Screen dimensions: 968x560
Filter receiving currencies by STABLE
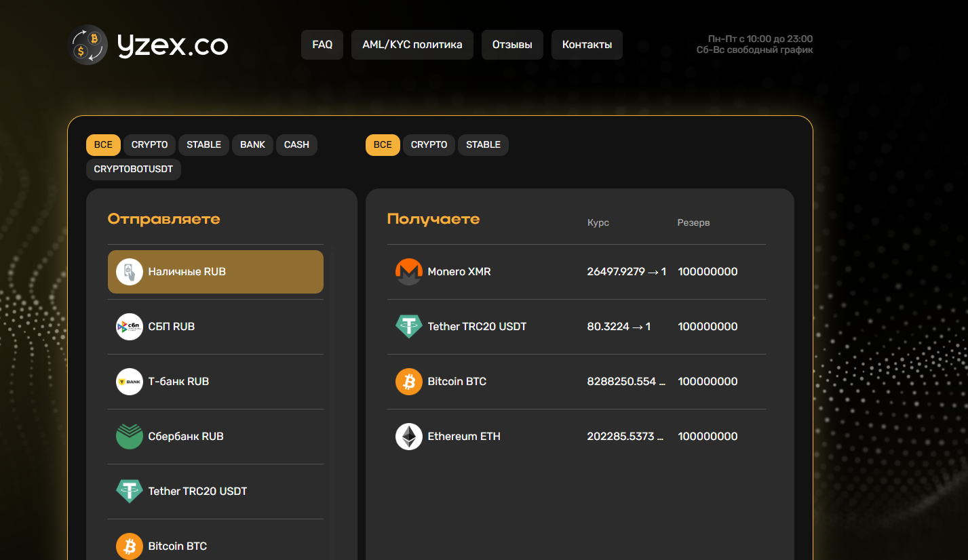pos(484,145)
